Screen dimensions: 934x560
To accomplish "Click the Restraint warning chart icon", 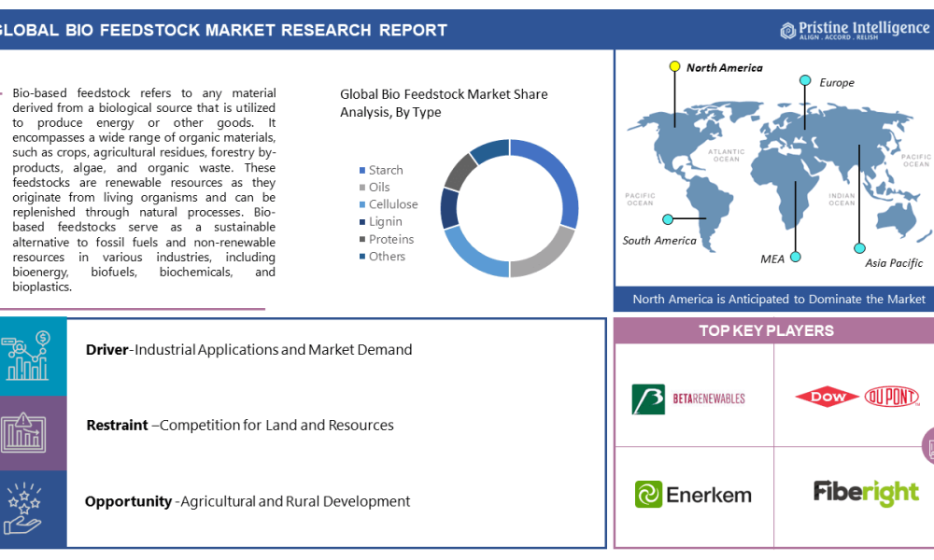I will [24, 433].
